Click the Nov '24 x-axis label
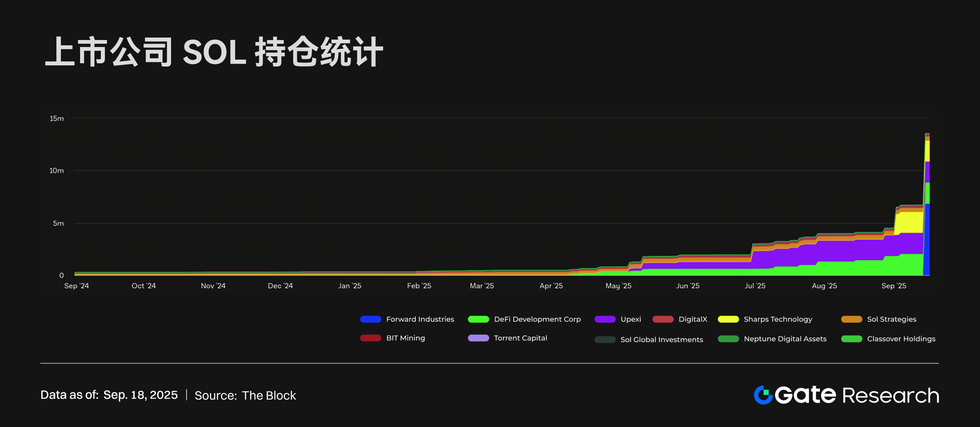 (213, 286)
